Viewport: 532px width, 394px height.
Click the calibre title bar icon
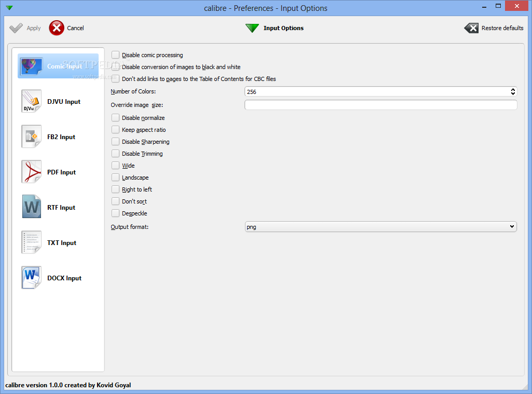[x=9, y=8]
